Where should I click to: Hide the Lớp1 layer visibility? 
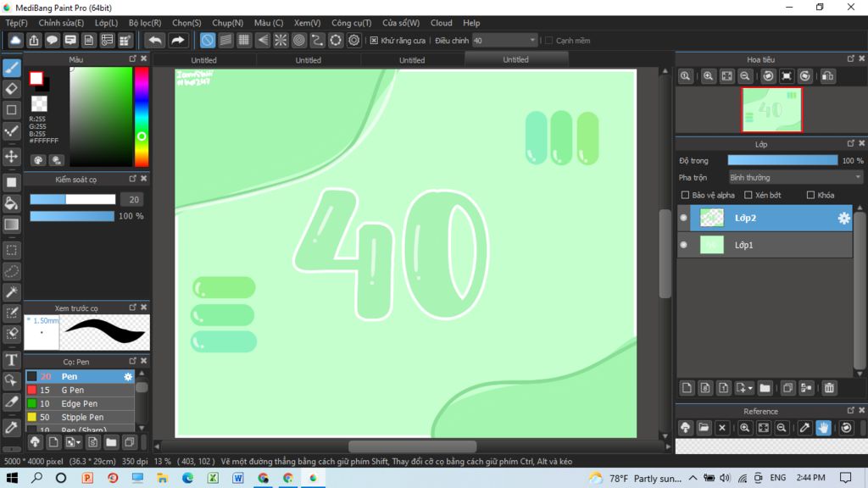684,245
